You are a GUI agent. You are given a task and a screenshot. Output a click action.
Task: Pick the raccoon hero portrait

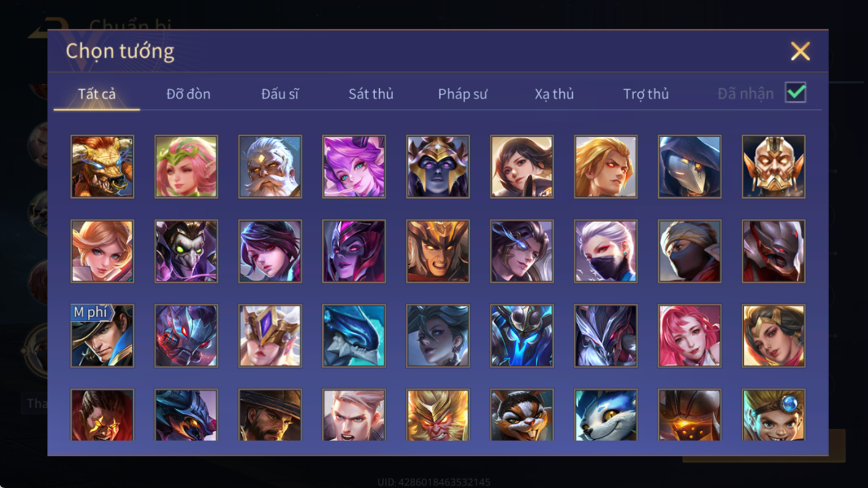(x=522, y=415)
